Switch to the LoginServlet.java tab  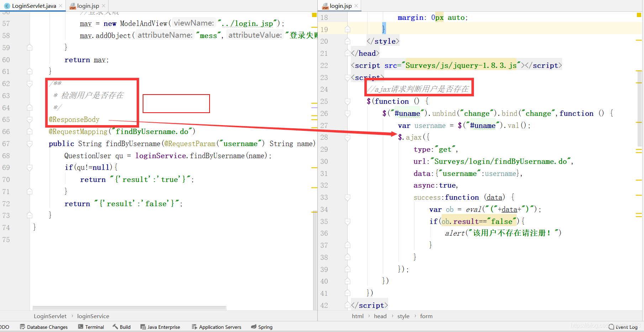tap(34, 6)
